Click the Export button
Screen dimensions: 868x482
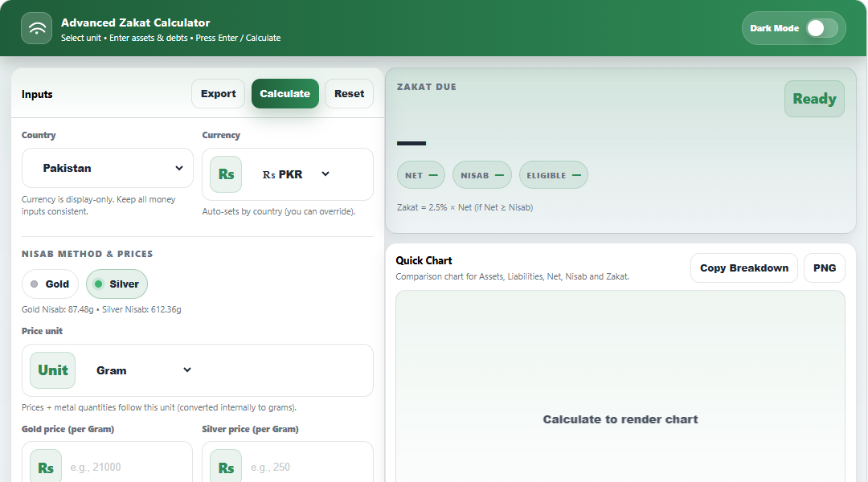(x=218, y=94)
